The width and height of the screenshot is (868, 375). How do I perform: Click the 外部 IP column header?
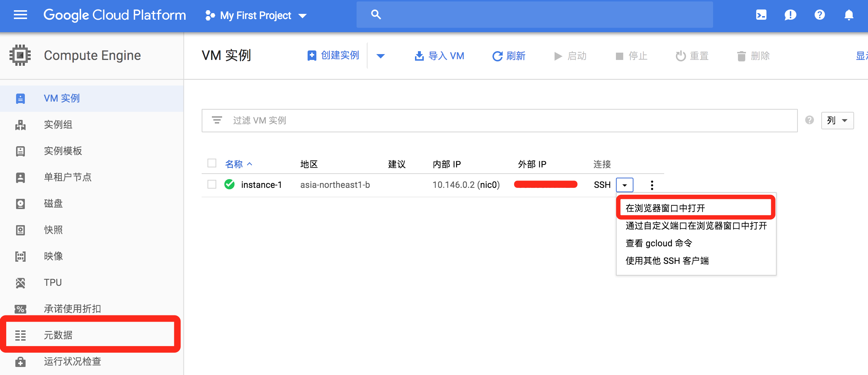click(x=532, y=164)
